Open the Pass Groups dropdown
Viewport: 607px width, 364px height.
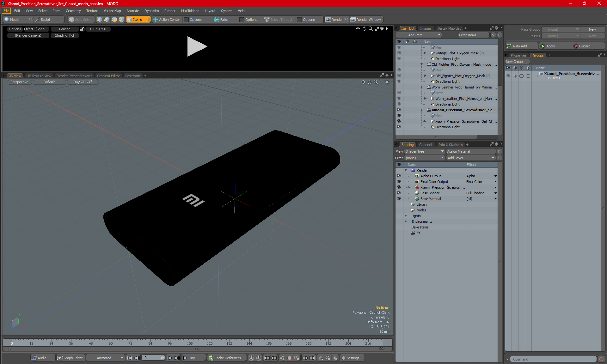(561, 29)
